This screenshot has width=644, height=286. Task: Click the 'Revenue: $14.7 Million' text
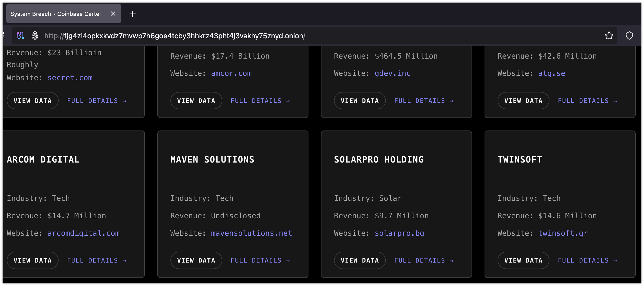click(x=57, y=216)
